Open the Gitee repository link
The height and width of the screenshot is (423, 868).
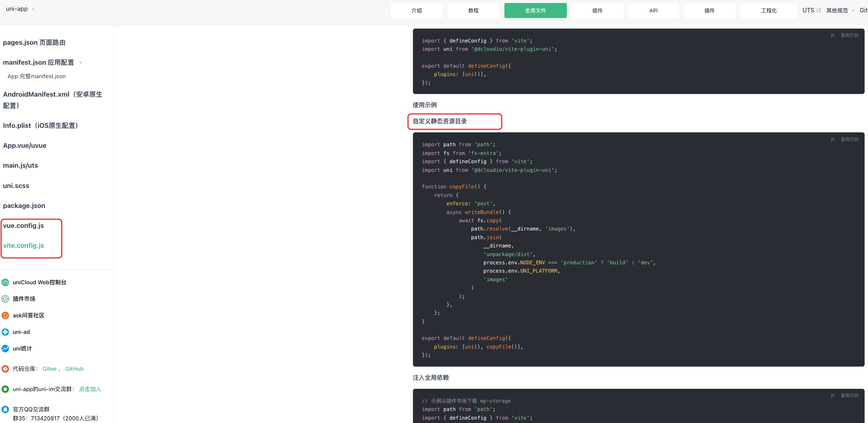[49, 369]
